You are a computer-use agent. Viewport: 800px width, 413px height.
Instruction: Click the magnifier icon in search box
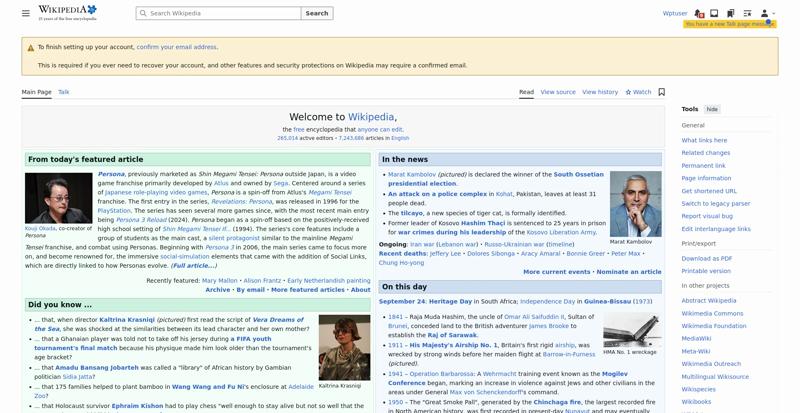point(143,13)
